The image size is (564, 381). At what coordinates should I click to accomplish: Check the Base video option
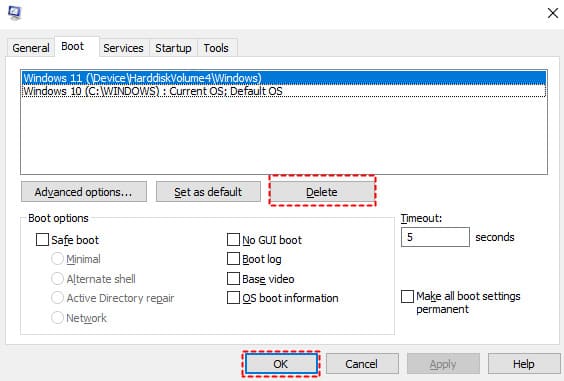[233, 278]
